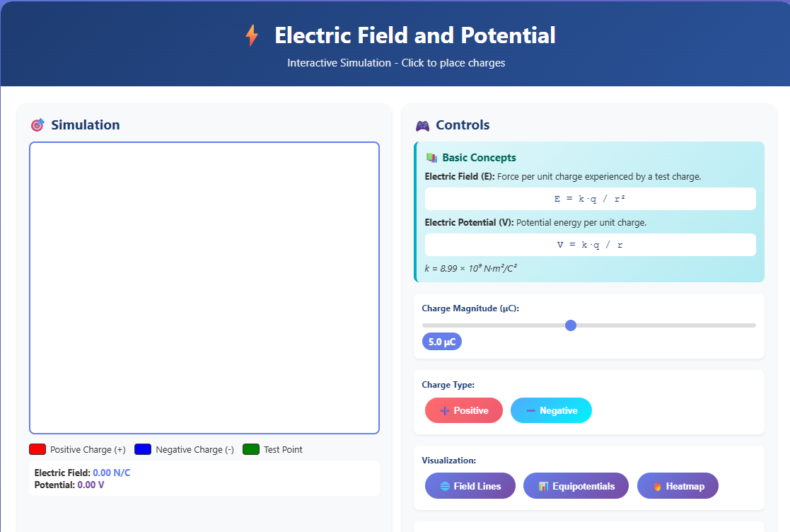Image resolution: width=790 pixels, height=532 pixels.
Task: Click the lightning bolt icon in header
Action: click(252, 35)
